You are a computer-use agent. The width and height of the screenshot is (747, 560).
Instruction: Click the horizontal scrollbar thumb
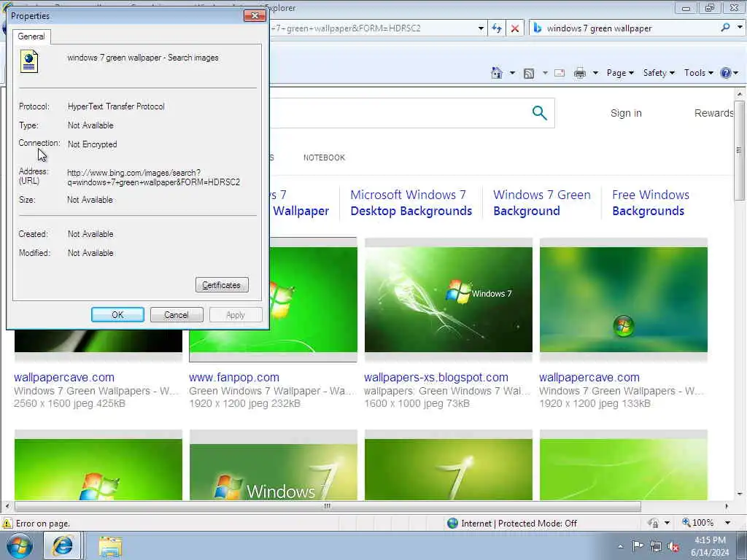328,506
